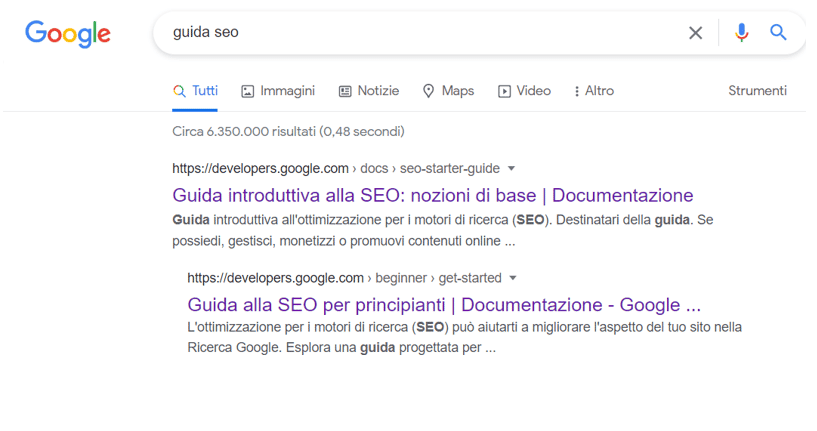Switch to the Immagini tab
This screenshot has width=817, height=431.
click(x=278, y=91)
